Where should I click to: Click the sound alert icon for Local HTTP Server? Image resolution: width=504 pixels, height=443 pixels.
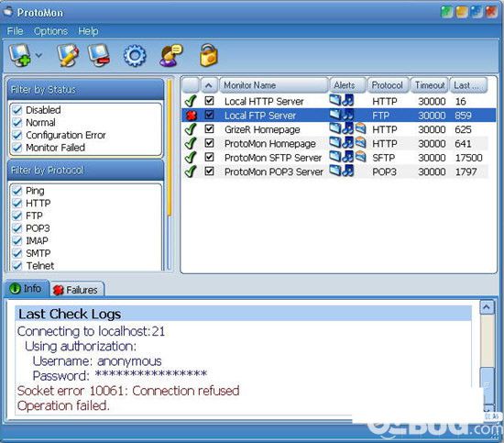pos(348,100)
